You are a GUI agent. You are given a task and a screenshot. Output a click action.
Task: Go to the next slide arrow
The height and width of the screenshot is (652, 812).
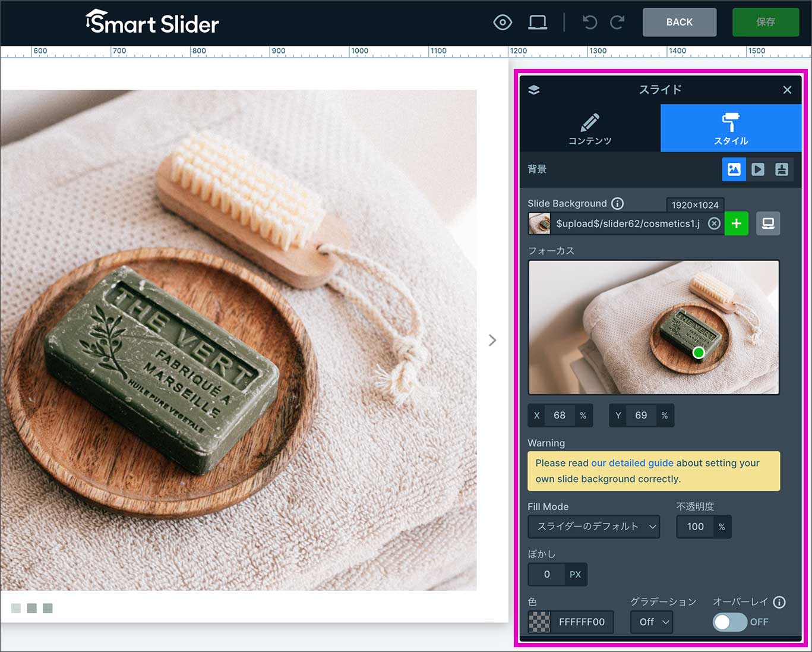coord(492,340)
